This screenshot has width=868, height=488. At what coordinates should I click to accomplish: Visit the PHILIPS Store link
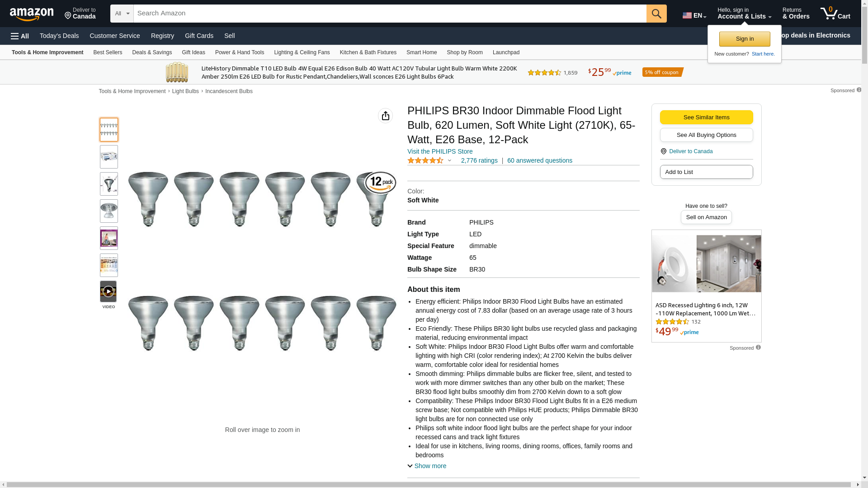pyautogui.click(x=439, y=151)
